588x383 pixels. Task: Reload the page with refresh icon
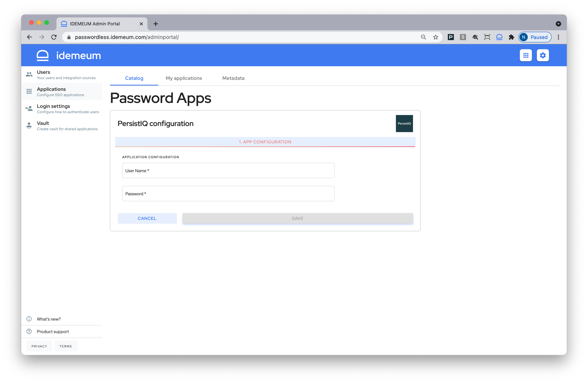(x=54, y=37)
